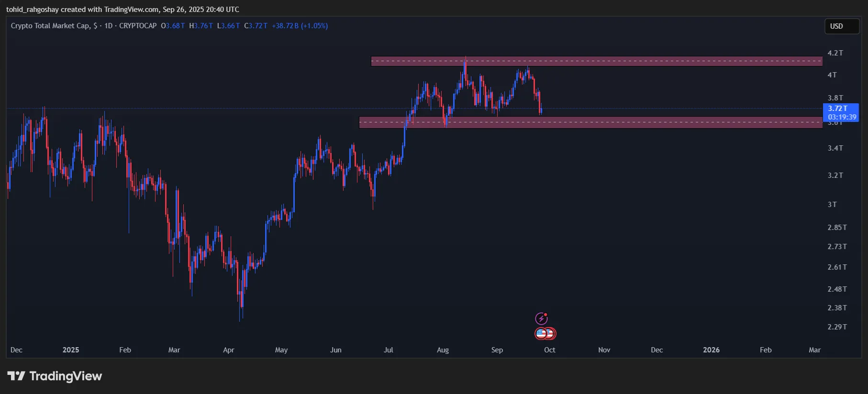
Task: Click the Apr label on time axis
Action: click(x=229, y=350)
